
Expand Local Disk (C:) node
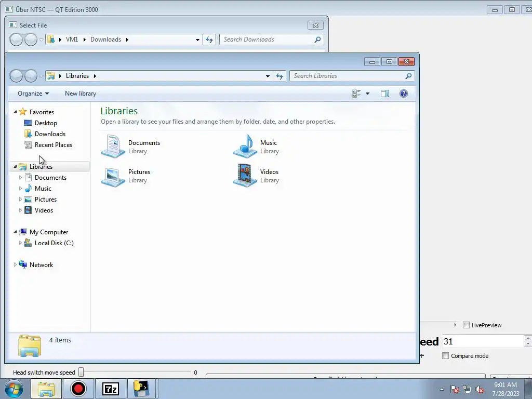click(x=20, y=243)
